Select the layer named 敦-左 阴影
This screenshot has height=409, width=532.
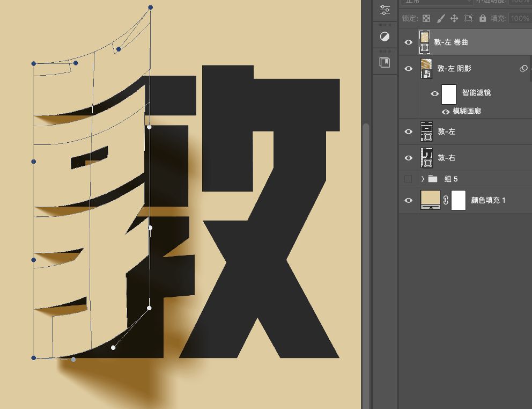coord(454,69)
